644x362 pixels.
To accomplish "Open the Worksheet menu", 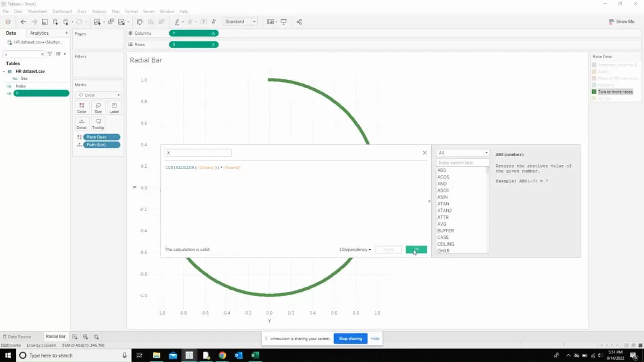I will [x=37, y=11].
